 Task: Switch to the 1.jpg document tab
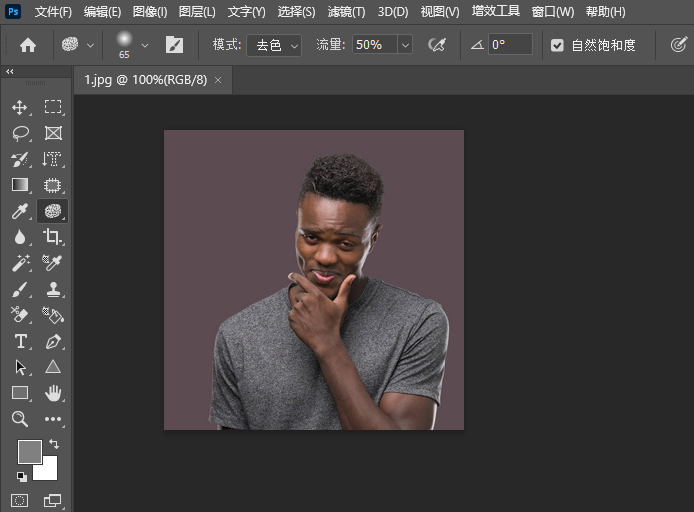tap(145, 79)
